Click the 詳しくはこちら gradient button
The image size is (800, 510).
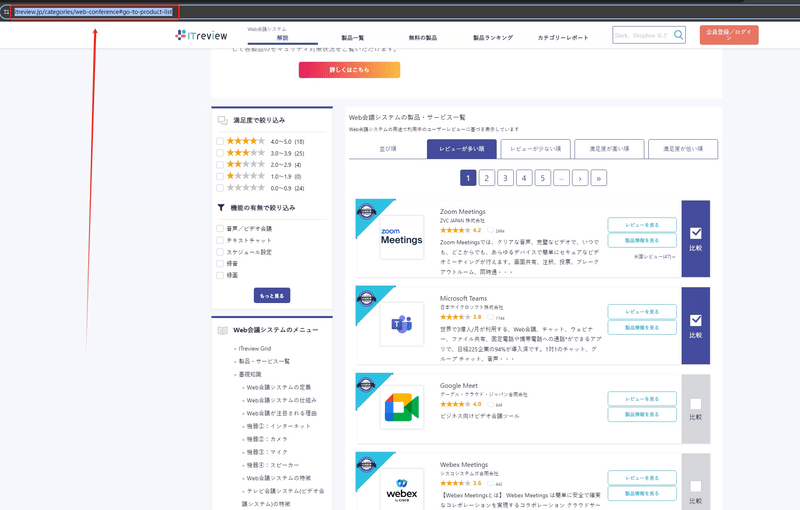click(349, 70)
